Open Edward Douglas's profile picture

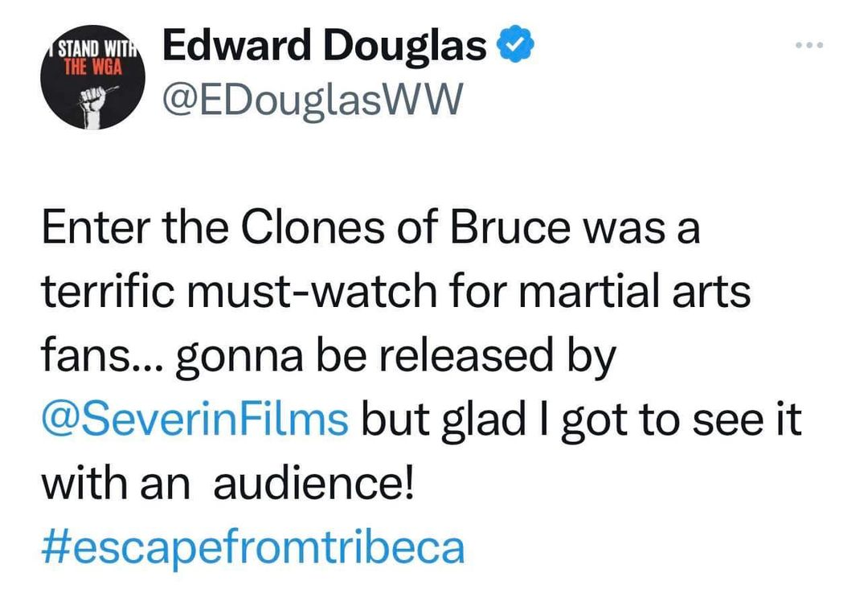[x=93, y=80]
